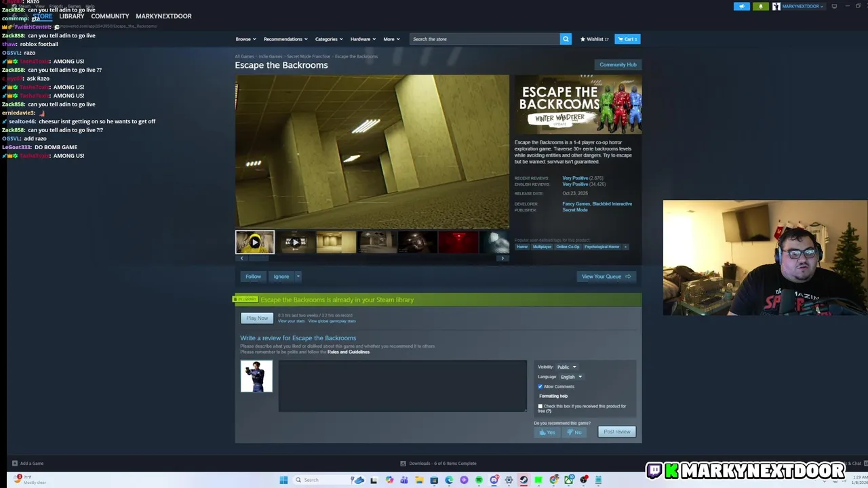Click the All Games breadcrumb
This screenshot has width=868, height=488.
click(x=244, y=56)
